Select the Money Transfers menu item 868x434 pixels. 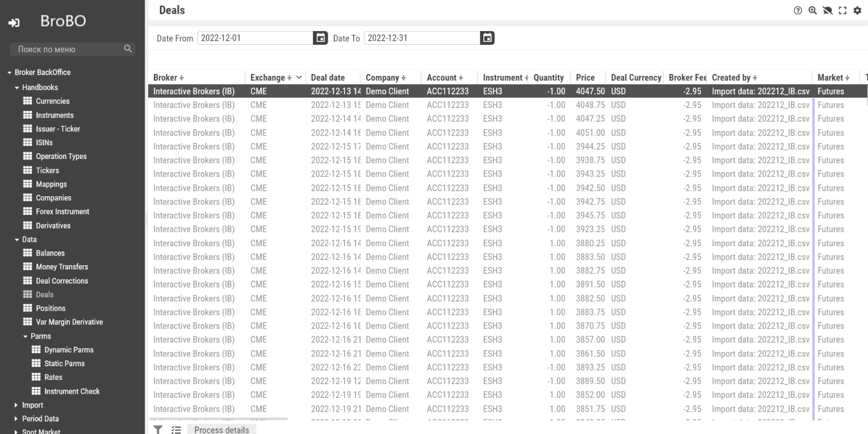pos(61,267)
